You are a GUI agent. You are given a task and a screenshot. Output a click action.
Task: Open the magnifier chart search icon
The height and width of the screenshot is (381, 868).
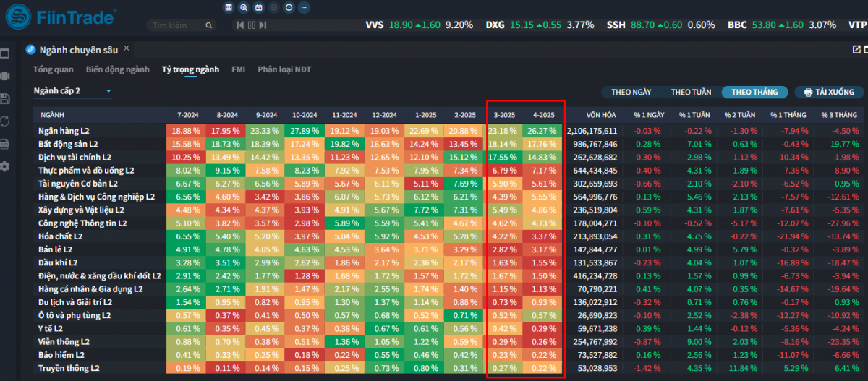244,7
